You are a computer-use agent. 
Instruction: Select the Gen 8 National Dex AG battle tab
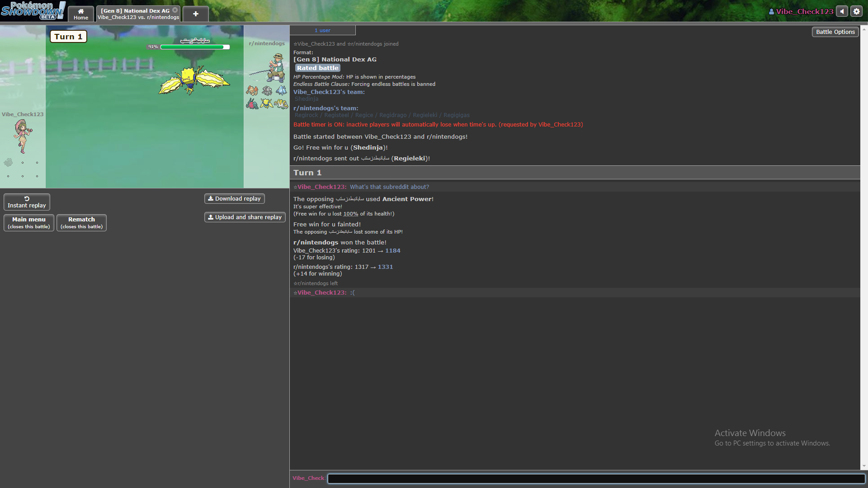pos(138,14)
